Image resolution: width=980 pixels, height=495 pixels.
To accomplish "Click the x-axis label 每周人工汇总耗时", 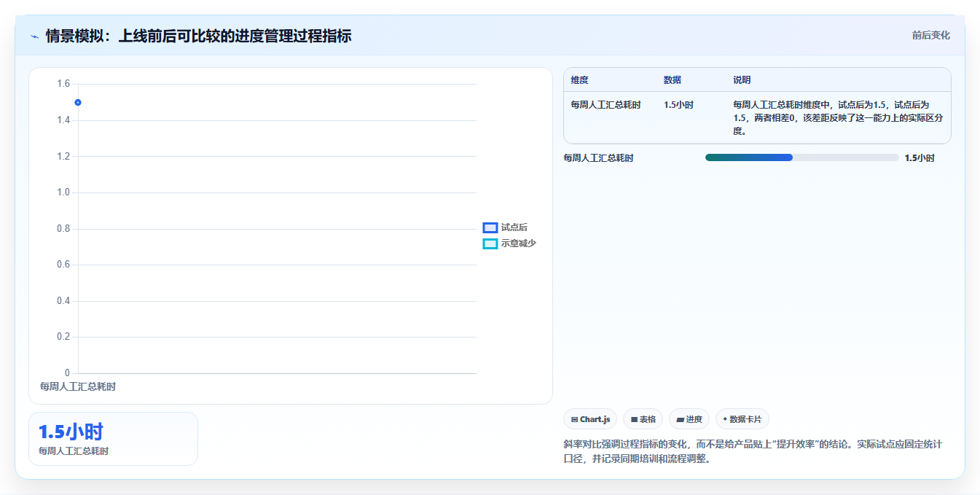I will [78, 386].
